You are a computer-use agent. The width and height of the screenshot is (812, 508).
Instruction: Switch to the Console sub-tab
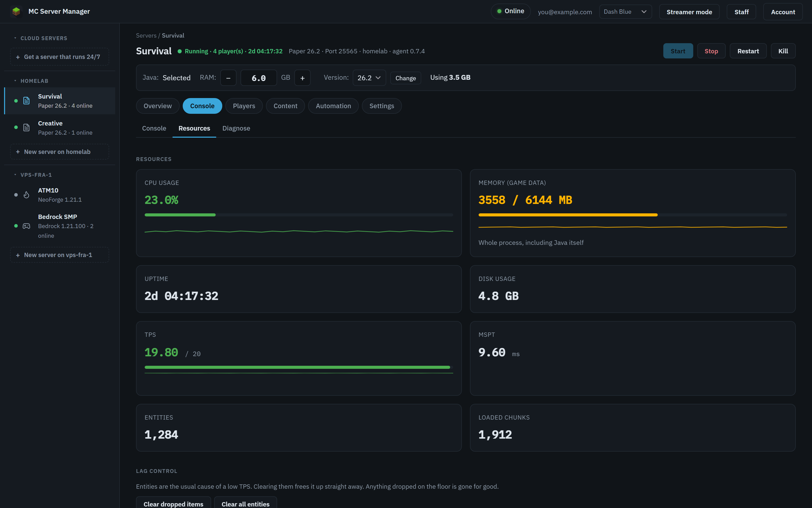point(154,128)
